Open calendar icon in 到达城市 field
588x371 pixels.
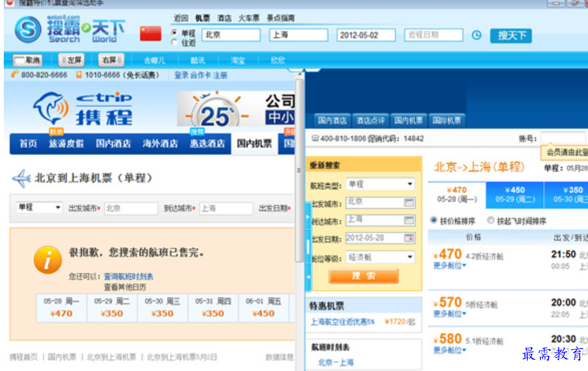(409, 220)
